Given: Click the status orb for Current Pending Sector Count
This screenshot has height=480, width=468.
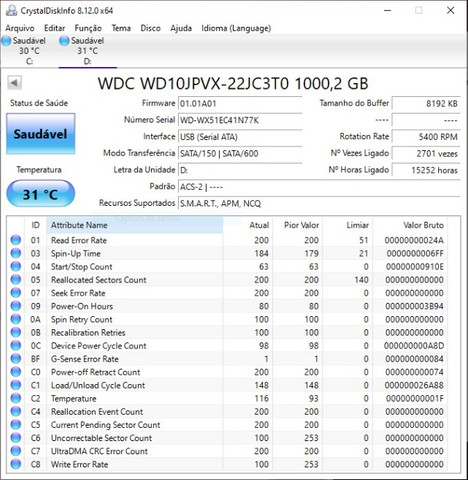Looking at the screenshot, I should pyautogui.click(x=16, y=424).
